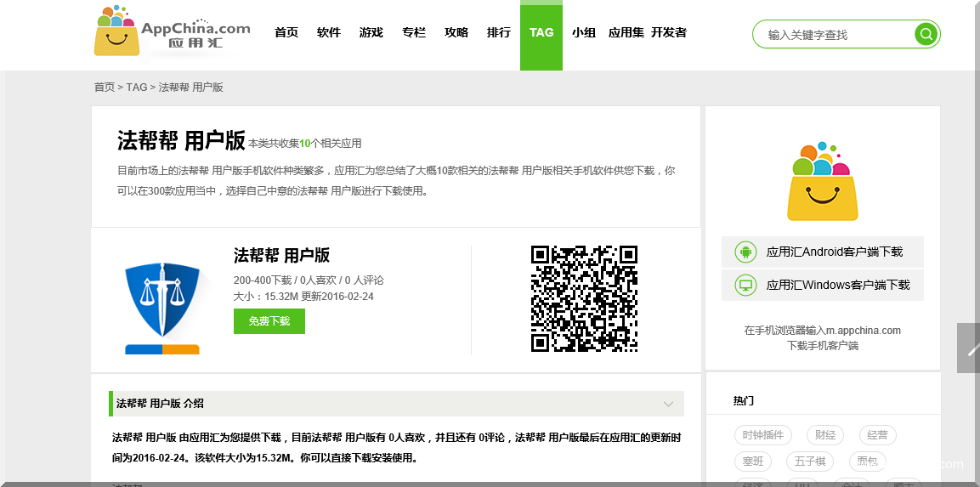This screenshot has width=980, height=487.
Task: Collapse the 法帮帮 用户版 介绍 section chevron
Action: tap(669, 404)
